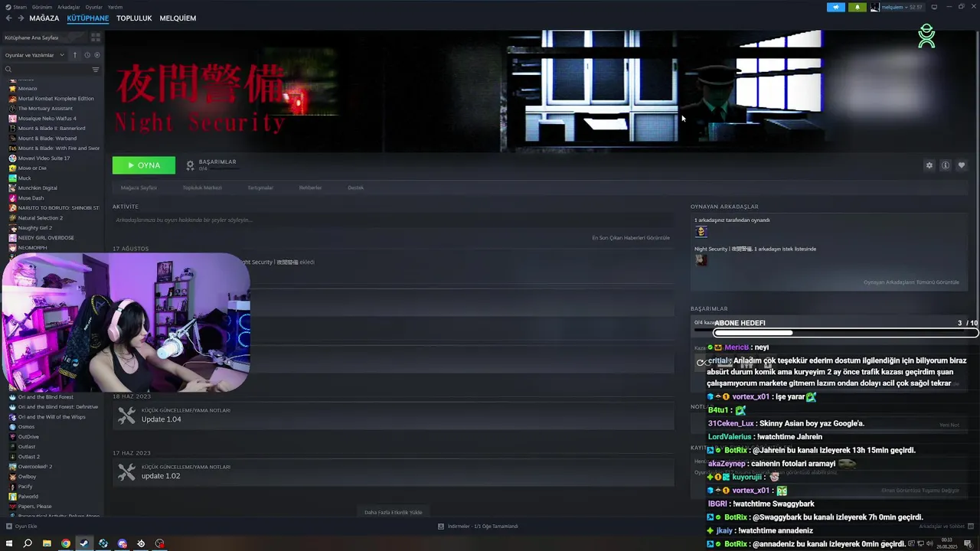Click the downloads status icon
The width and height of the screenshot is (980, 551).
441,527
